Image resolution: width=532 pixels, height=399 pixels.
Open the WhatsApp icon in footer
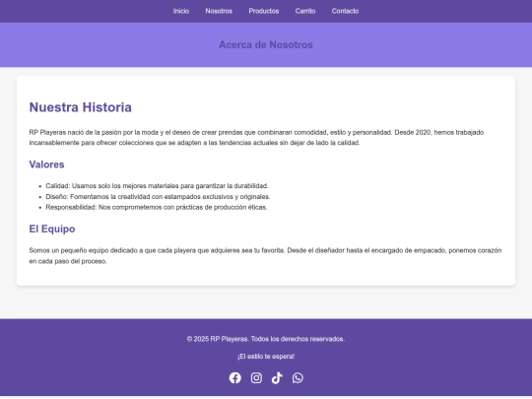pyautogui.click(x=298, y=377)
